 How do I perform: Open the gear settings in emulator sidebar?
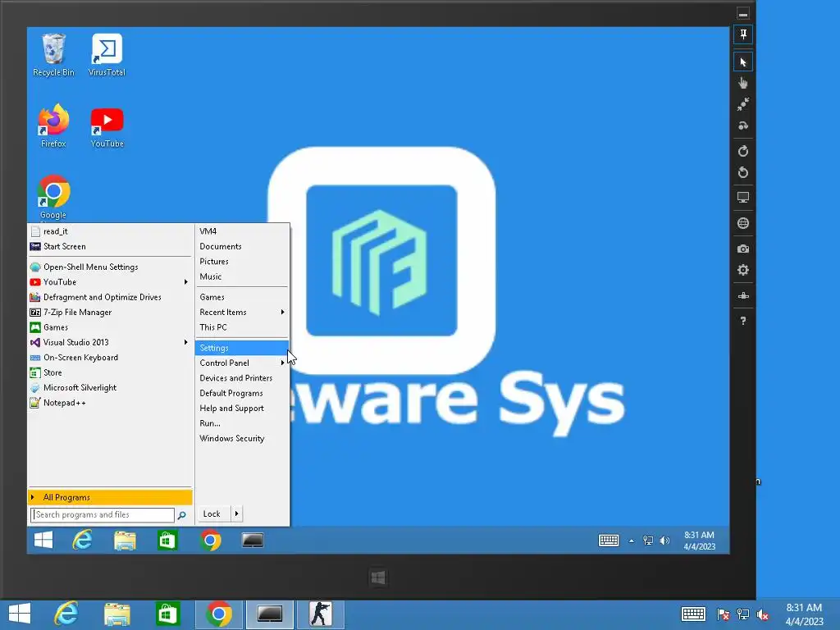[743, 270]
